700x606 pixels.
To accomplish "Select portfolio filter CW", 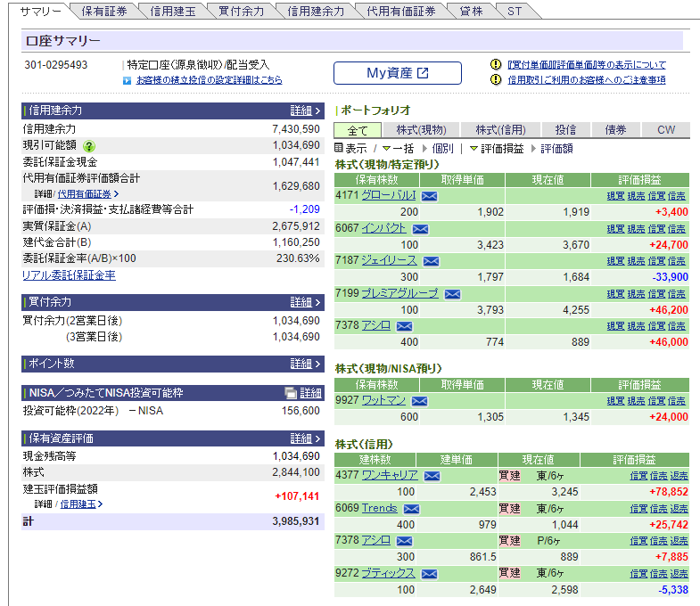I will click(x=666, y=130).
